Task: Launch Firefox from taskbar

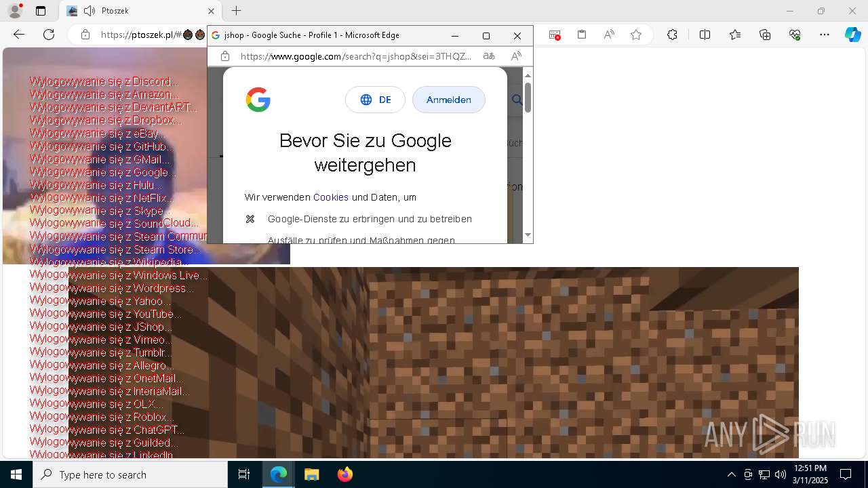Action: 344,474
